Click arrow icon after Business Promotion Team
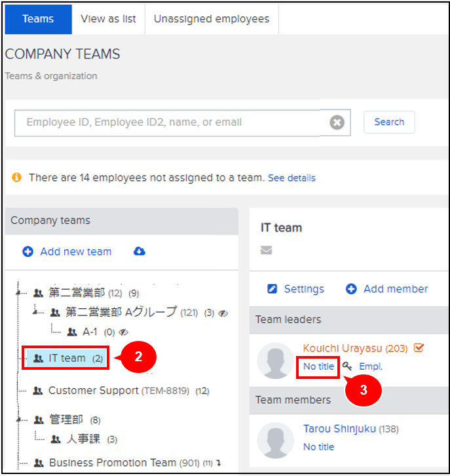 pos(219,464)
